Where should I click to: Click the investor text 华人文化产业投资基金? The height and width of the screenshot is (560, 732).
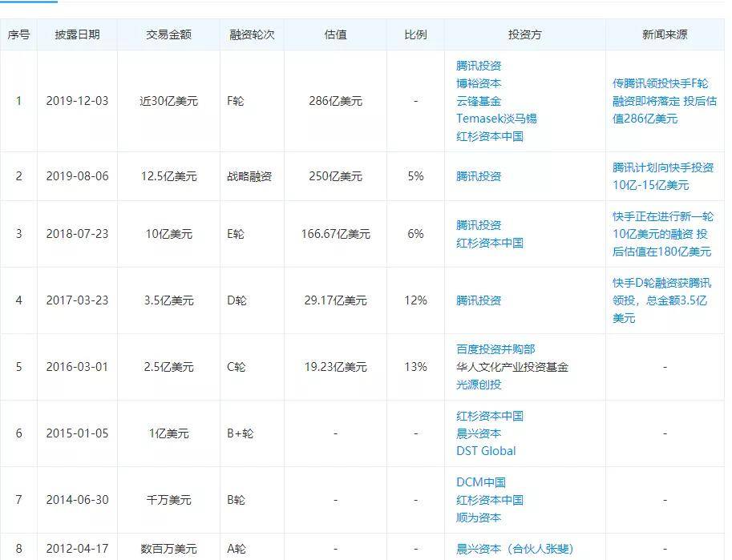[512, 367]
